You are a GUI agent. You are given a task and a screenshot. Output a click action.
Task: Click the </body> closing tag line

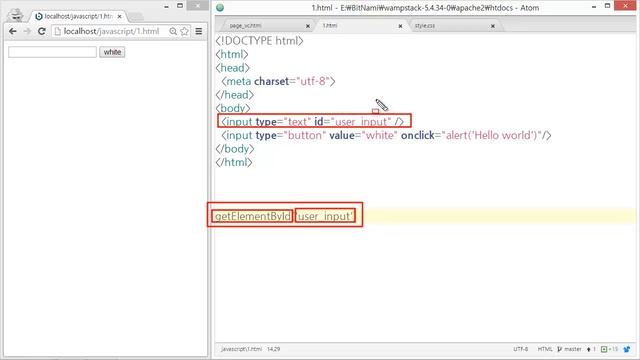tap(235, 149)
